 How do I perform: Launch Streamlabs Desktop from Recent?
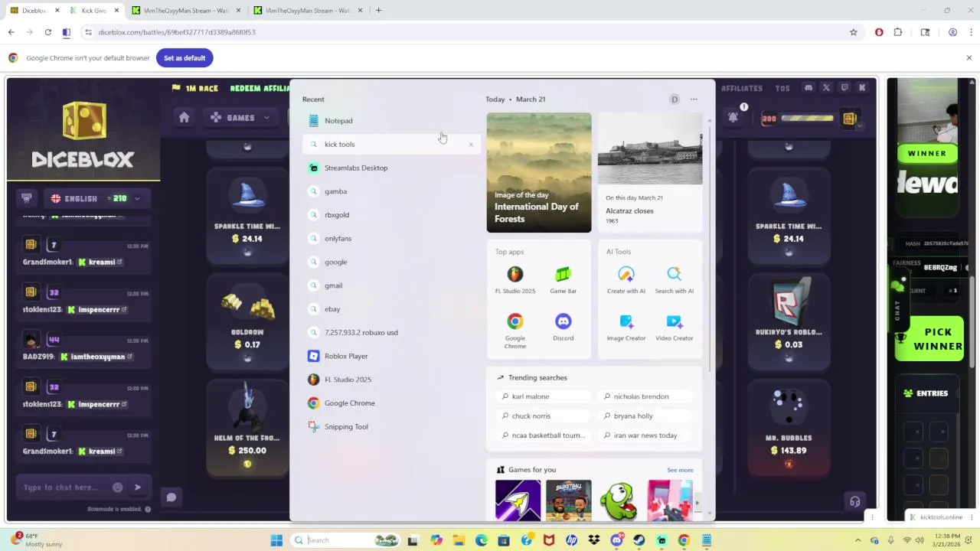[390, 168]
